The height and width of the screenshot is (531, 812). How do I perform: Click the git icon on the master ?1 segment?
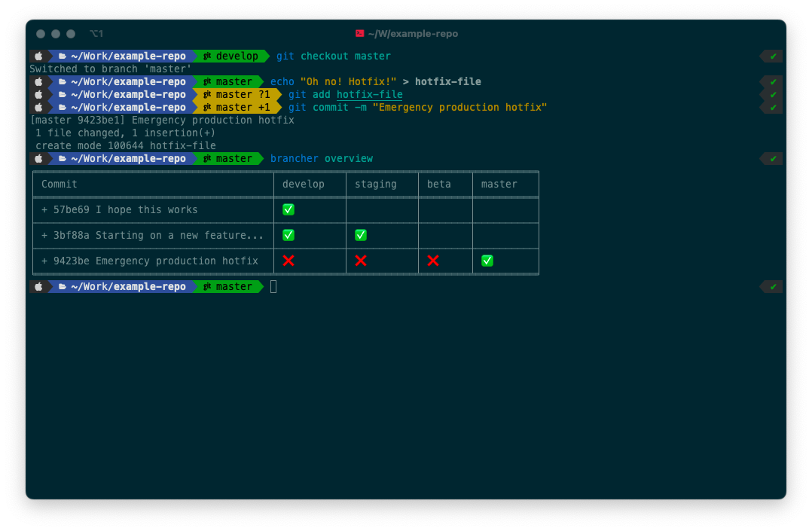pyautogui.click(x=207, y=95)
